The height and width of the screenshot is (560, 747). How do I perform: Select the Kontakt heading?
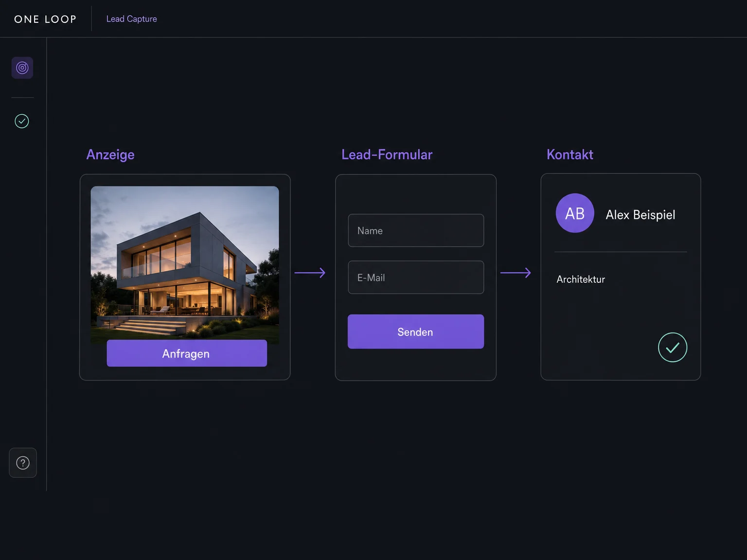pos(570,155)
